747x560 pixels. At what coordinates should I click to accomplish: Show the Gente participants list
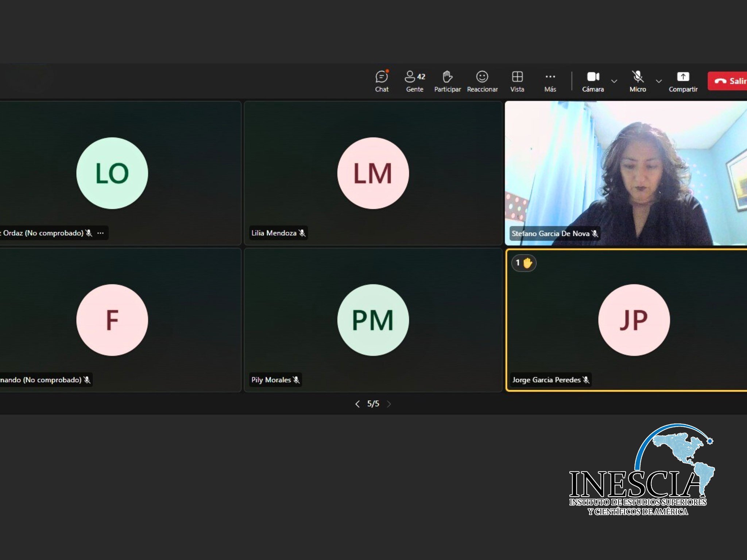click(x=415, y=81)
